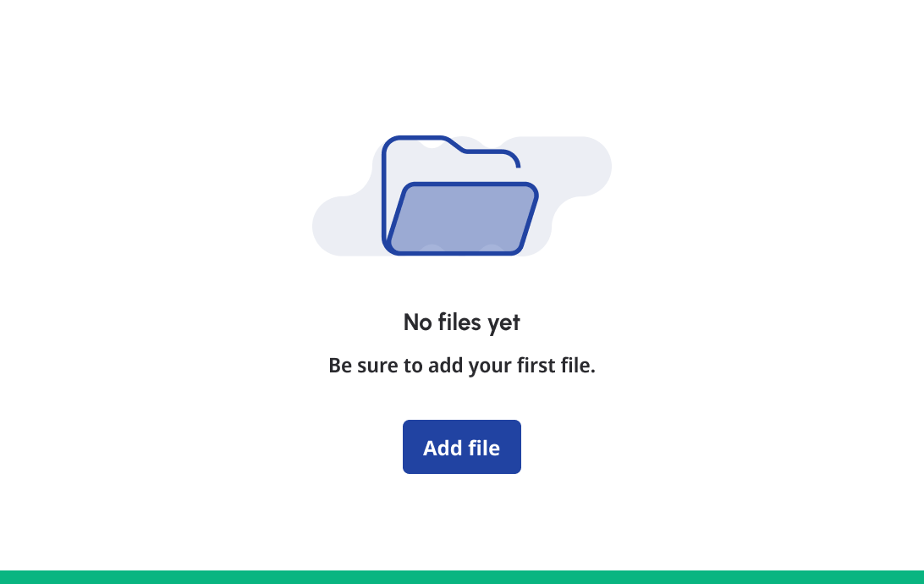Click "Add" text inside the blue button
Viewport: 924px width, 584px height.
[442, 448]
